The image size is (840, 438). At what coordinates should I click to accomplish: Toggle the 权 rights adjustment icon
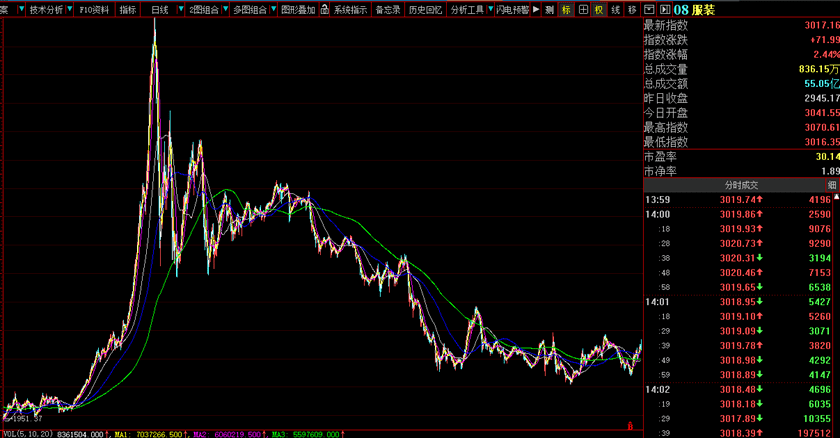coord(599,9)
